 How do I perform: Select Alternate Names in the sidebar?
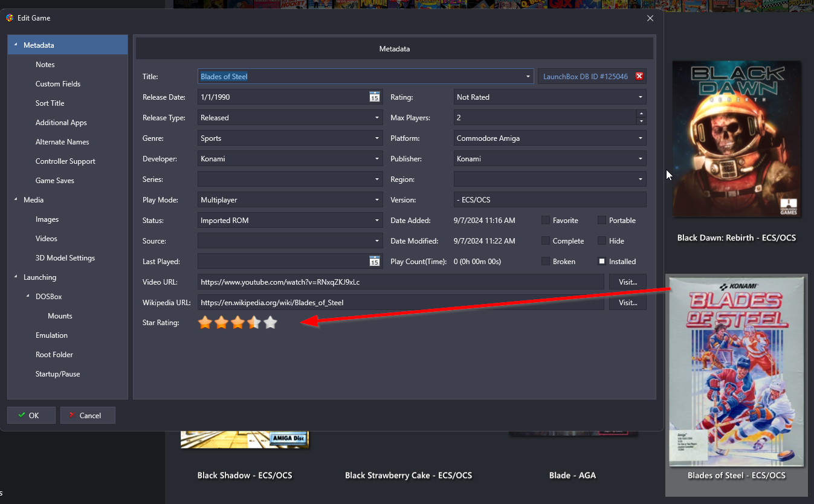point(62,142)
